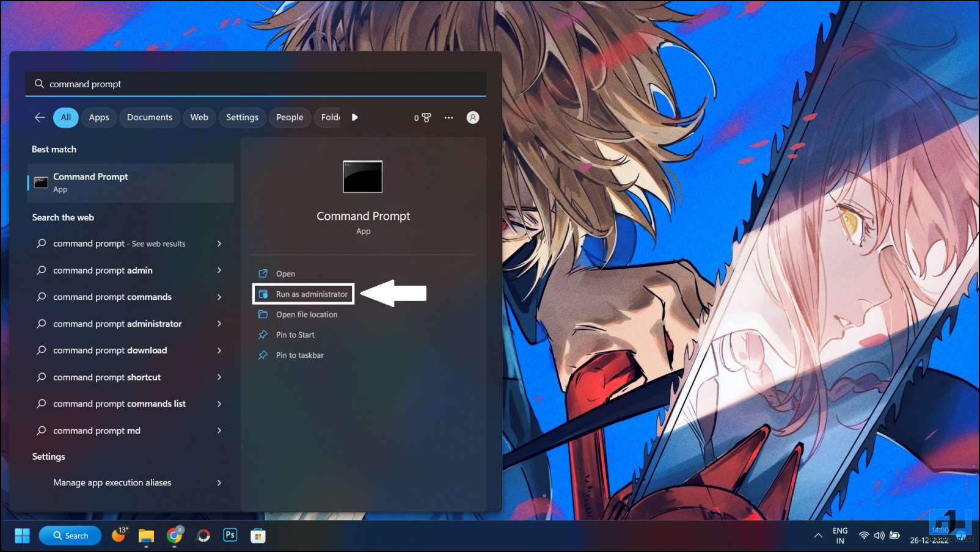Launch Photoshop from the taskbar
The height and width of the screenshot is (552, 980).
230,535
